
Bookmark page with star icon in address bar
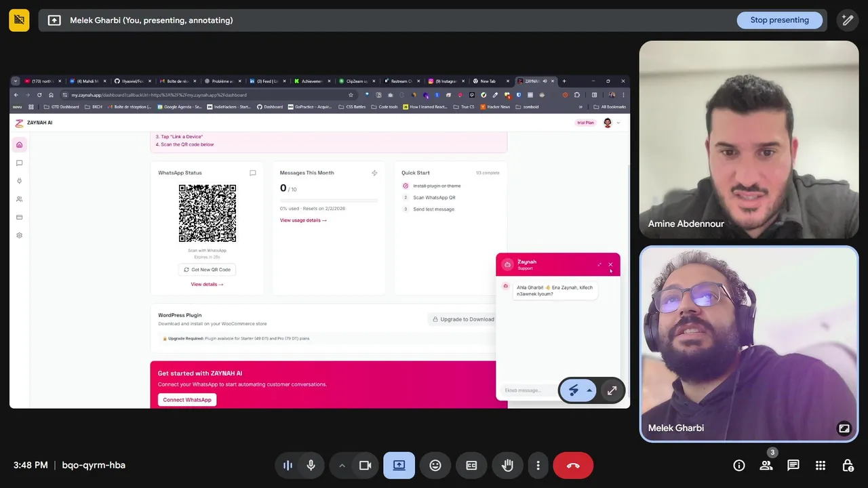click(x=351, y=95)
